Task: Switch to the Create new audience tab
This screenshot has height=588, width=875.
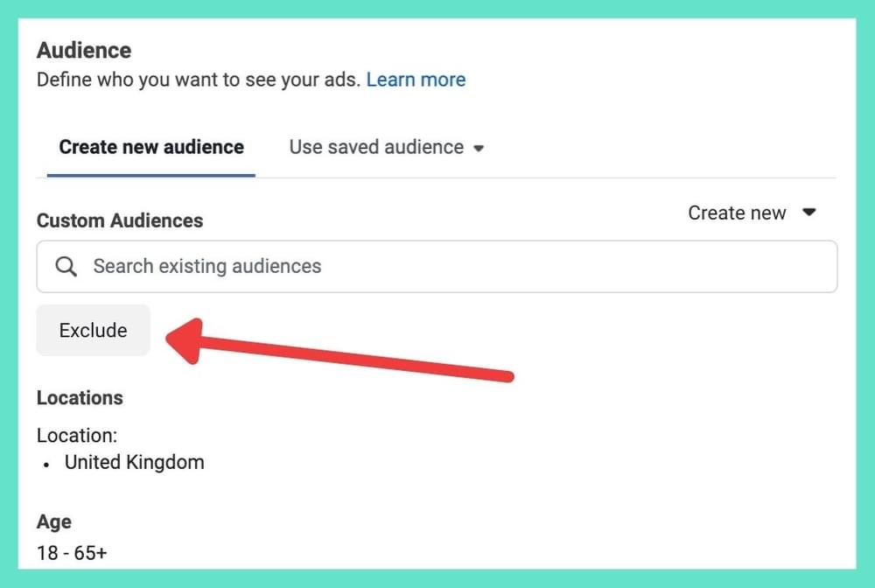Action: (151, 147)
